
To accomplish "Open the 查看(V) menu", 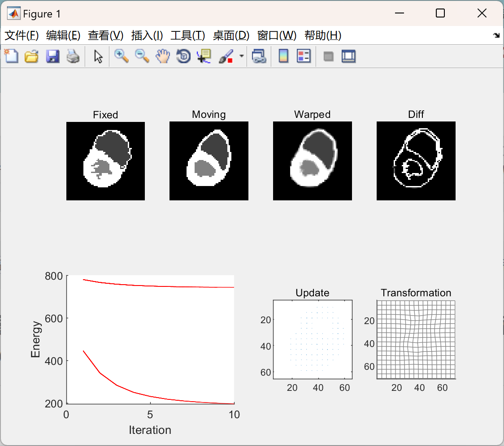I will tap(106, 35).
